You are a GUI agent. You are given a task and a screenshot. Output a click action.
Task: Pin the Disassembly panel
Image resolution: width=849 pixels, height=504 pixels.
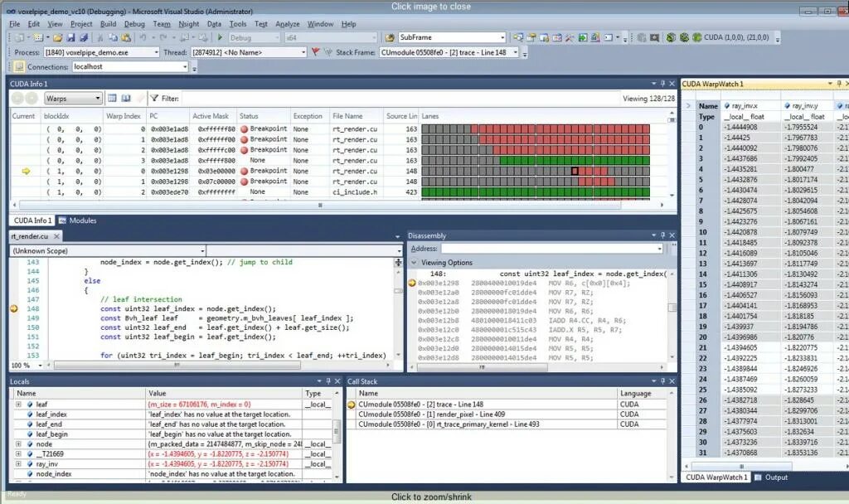662,235
